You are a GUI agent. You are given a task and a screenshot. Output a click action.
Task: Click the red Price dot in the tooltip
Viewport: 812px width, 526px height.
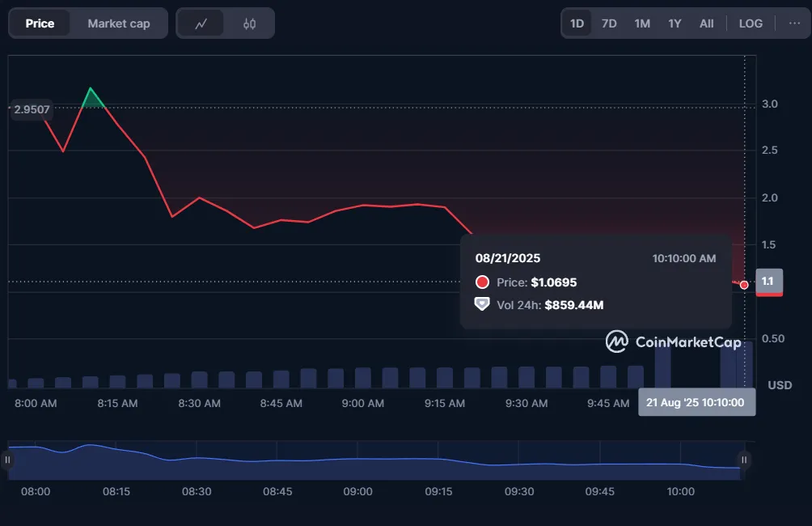pos(483,282)
